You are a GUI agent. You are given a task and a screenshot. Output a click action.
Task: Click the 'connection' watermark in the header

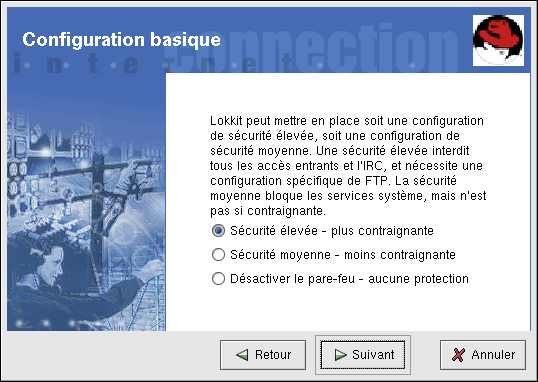tap(309, 48)
